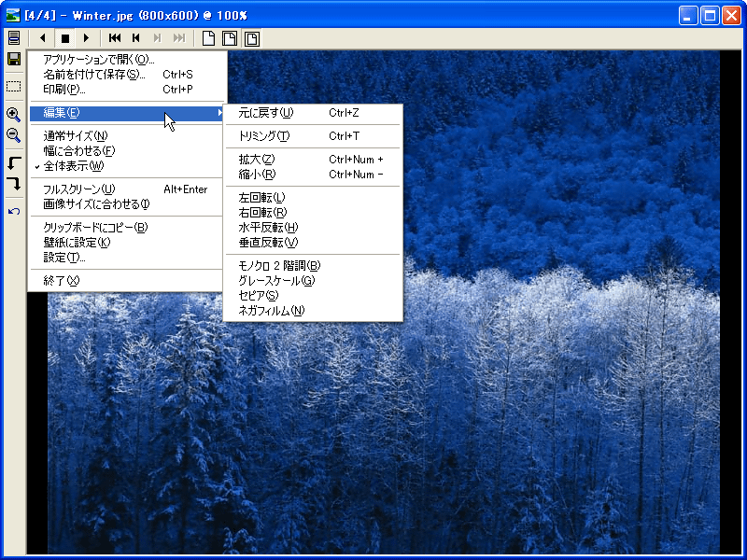Click the main menu icon in toolbar
The image size is (747, 560).
(x=13, y=37)
